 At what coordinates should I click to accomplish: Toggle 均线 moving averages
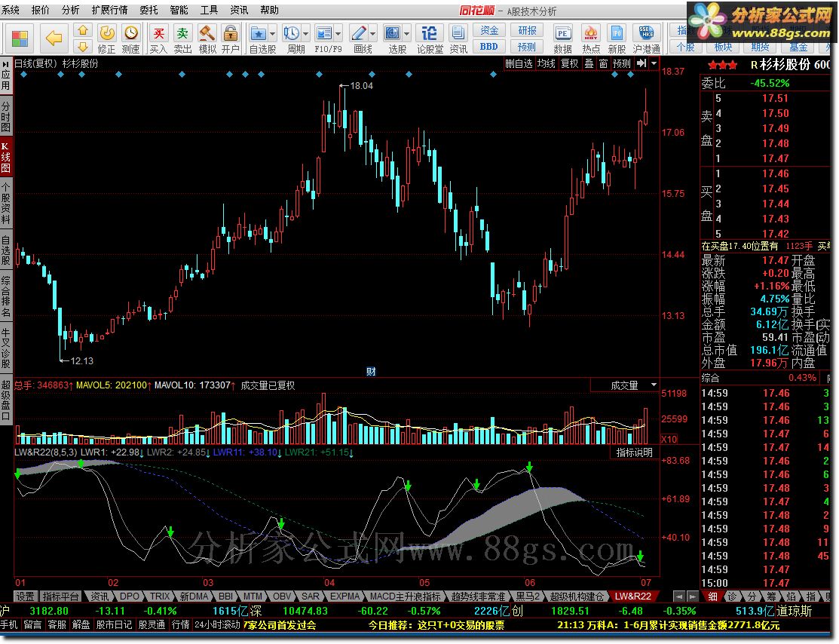[547, 63]
